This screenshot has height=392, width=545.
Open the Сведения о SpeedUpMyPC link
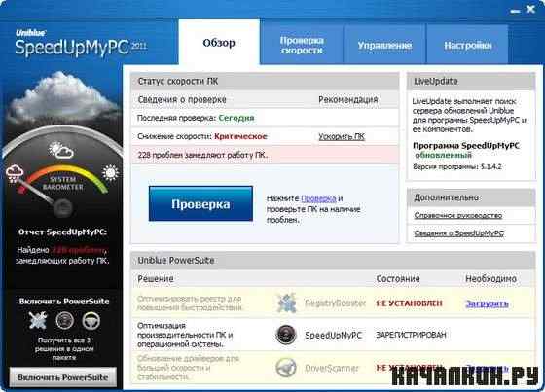click(x=458, y=233)
